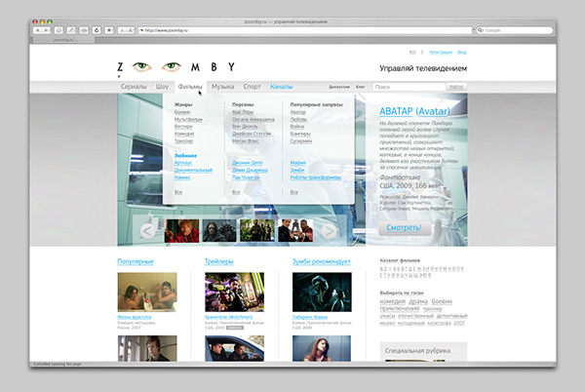Click the боевик tag in tag cloud
The width and height of the screenshot is (585, 392).
coord(442,301)
